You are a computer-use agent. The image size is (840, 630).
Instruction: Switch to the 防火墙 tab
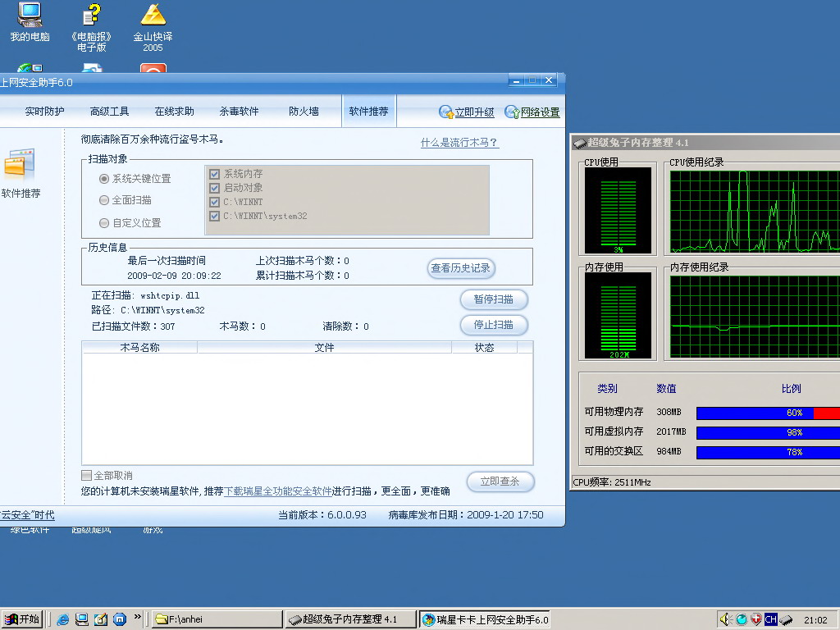[x=304, y=112]
